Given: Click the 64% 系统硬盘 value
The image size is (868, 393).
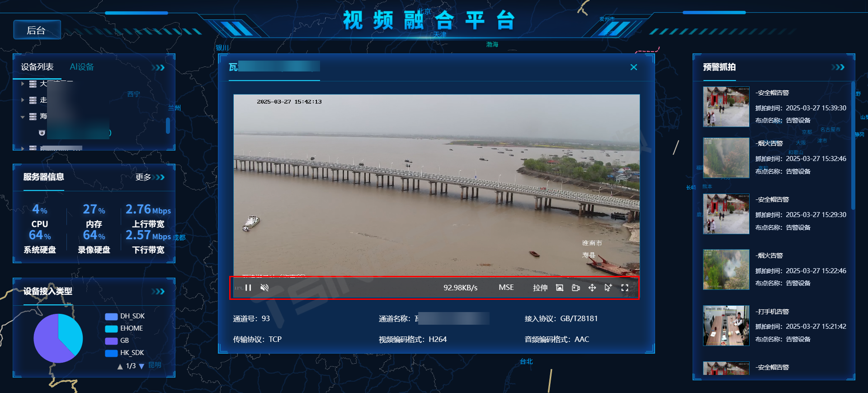Looking at the screenshot, I should click(40, 235).
